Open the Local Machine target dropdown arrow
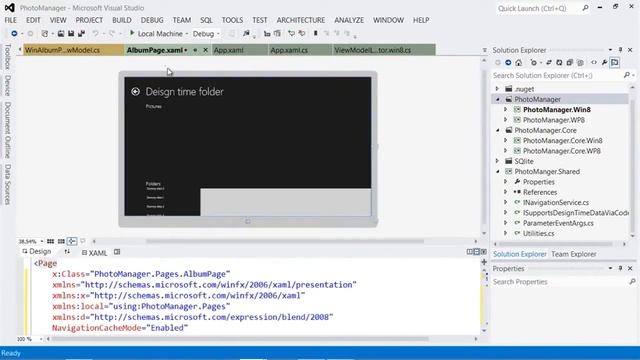Screen dimensions: 640x360 (x=187, y=34)
